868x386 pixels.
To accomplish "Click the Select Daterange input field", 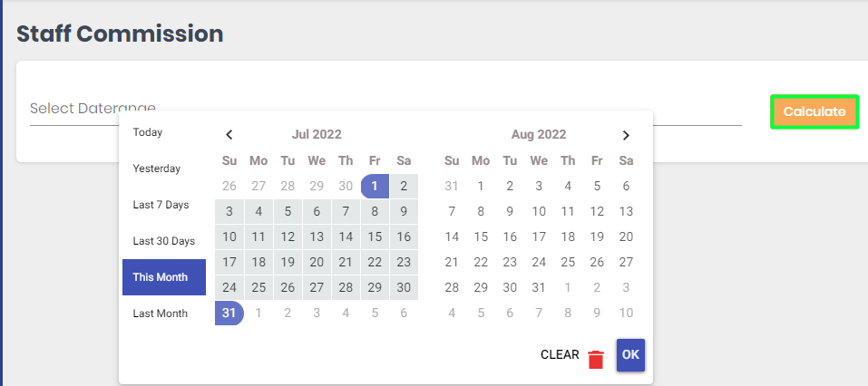I will click(385, 109).
